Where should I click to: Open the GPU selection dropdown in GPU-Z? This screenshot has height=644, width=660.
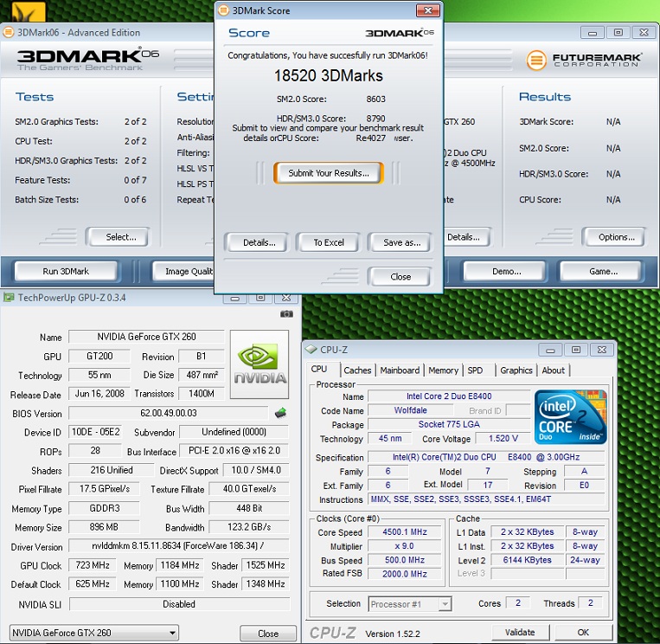(94, 633)
